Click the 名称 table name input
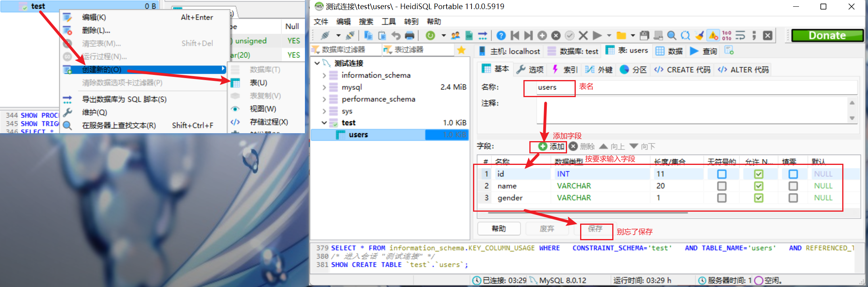 click(697, 88)
